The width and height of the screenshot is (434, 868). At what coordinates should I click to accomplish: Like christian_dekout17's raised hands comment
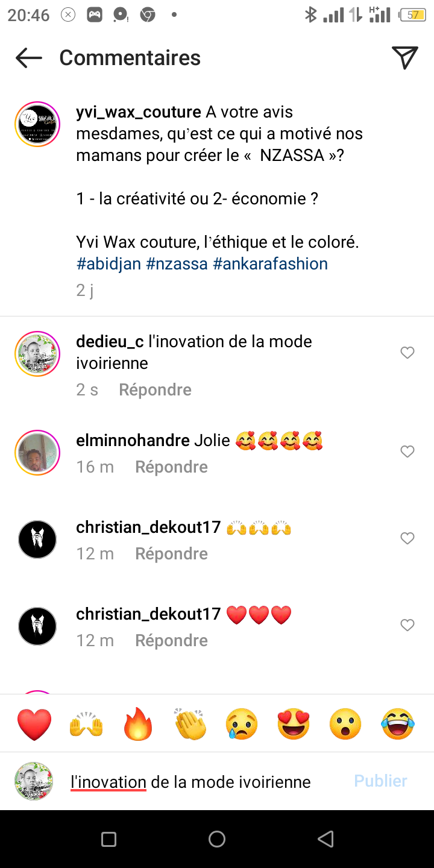pos(407,538)
